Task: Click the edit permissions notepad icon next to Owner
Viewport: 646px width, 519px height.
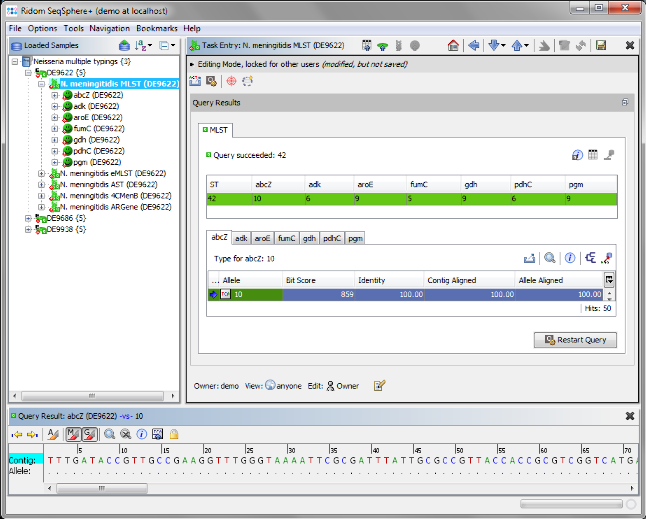Action: click(379, 386)
